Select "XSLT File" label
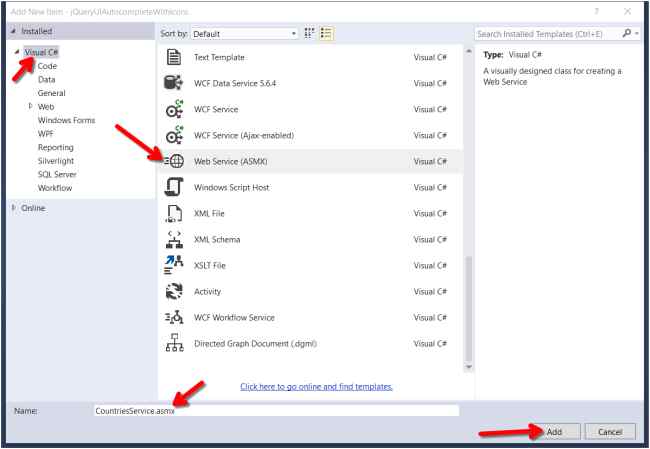Image resolution: width=650 pixels, height=449 pixels. pyautogui.click(x=210, y=265)
